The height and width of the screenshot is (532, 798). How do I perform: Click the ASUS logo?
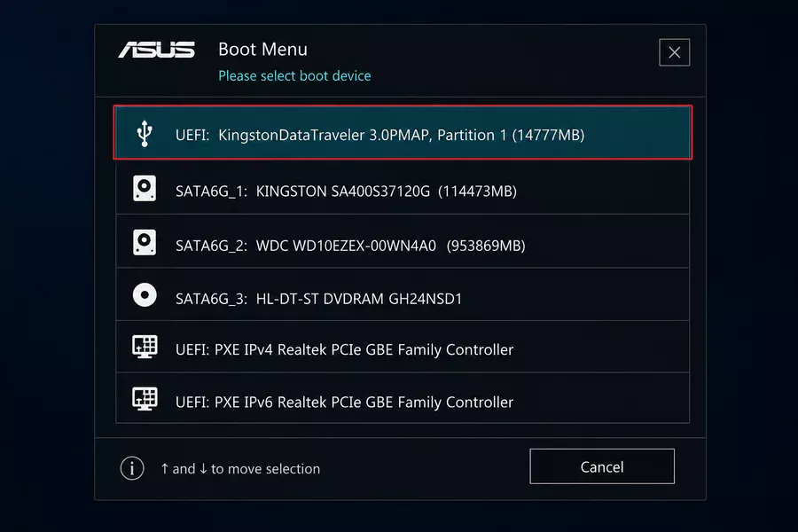(157, 50)
